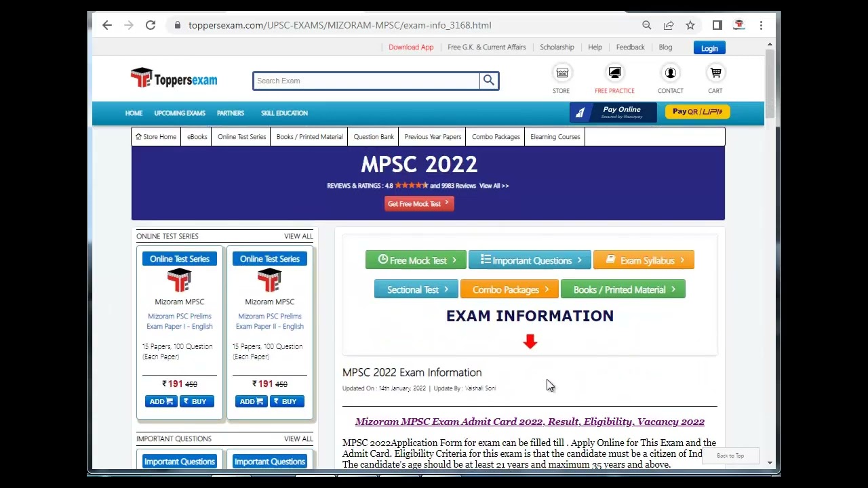Viewport: 868px width, 488px height.
Task: Click the Sectional Test button
Action: pos(416,289)
